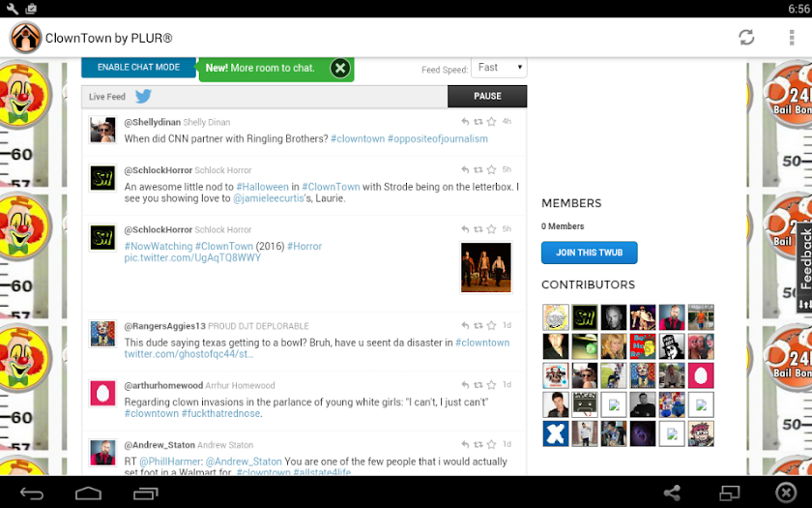The width and height of the screenshot is (812, 508).
Task: Reply to arthurhomewood's tweet
Action: [x=465, y=385]
